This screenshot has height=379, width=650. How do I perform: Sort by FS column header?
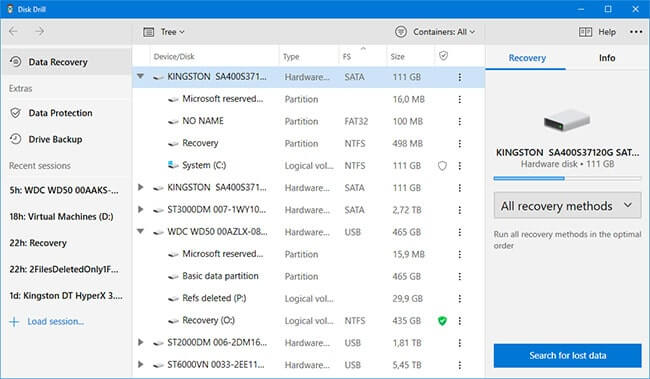tap(347, 57)
